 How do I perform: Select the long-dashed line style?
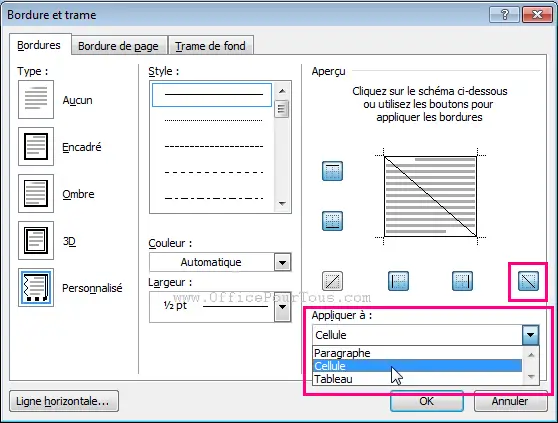point(214,173)
